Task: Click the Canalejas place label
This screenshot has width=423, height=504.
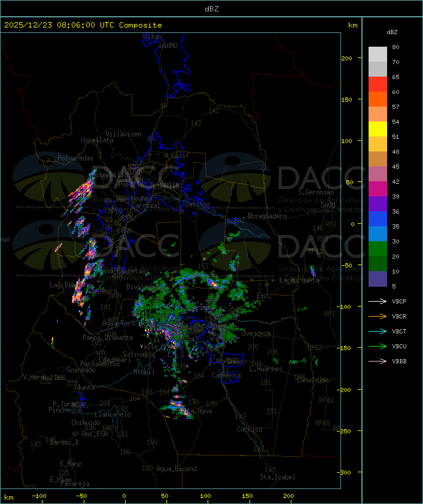Action: 313,380
